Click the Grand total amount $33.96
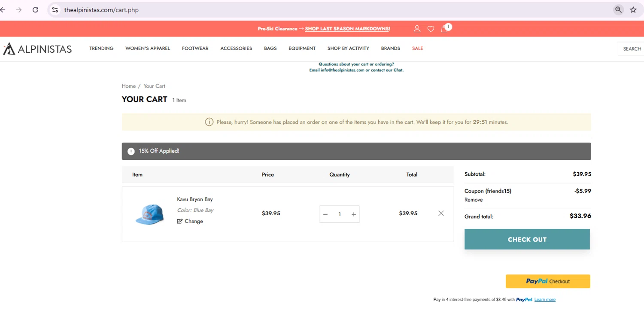This screenshot has height=325, width=644. pyautogui.click(x=580, y=216)
